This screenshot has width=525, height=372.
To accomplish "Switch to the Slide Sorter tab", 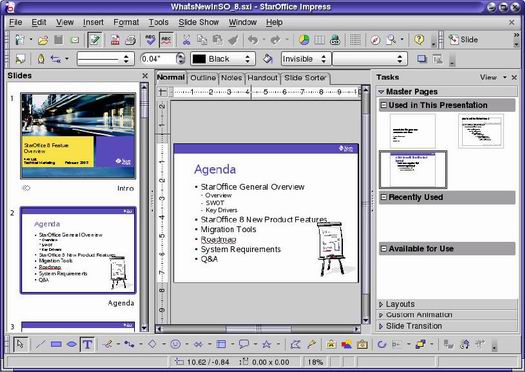I will pyautogui.click(x=305, y=78).
